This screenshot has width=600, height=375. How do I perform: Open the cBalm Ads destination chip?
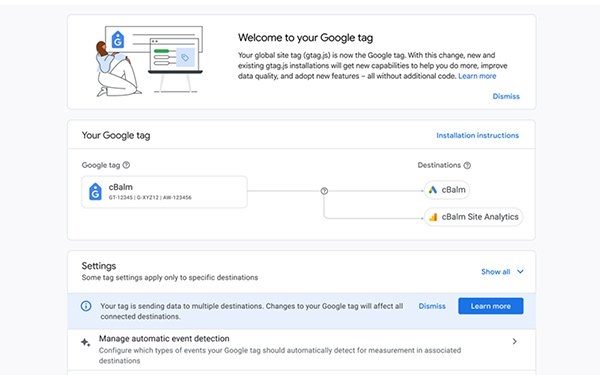point(447,190)
